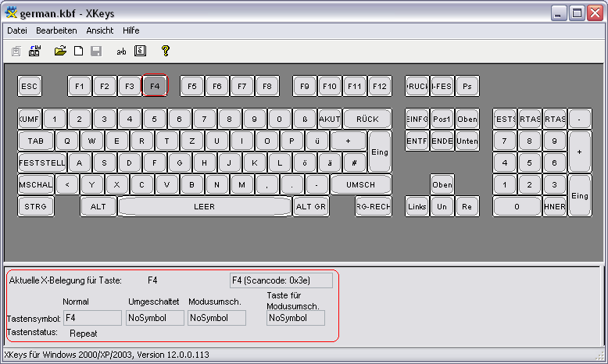608x364 pixels.
Task: Select the ß key
Action: coord(305,119)
